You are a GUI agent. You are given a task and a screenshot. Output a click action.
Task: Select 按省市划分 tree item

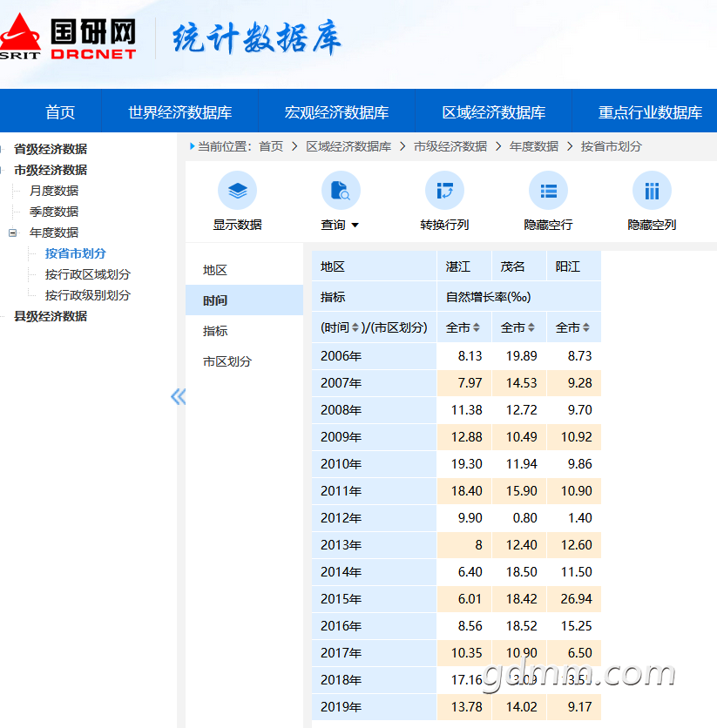click(76, 253)
